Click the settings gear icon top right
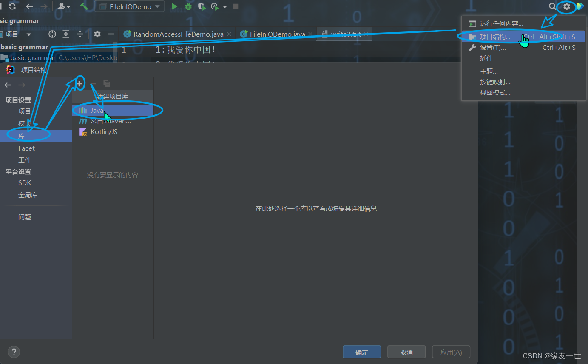The width and height of the screenshot is (588, 364). [567, 6]
